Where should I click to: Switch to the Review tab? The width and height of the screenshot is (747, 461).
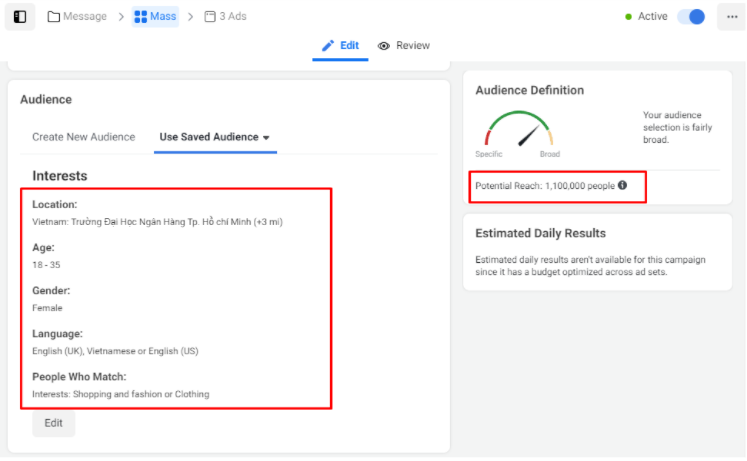click(404, 46)
